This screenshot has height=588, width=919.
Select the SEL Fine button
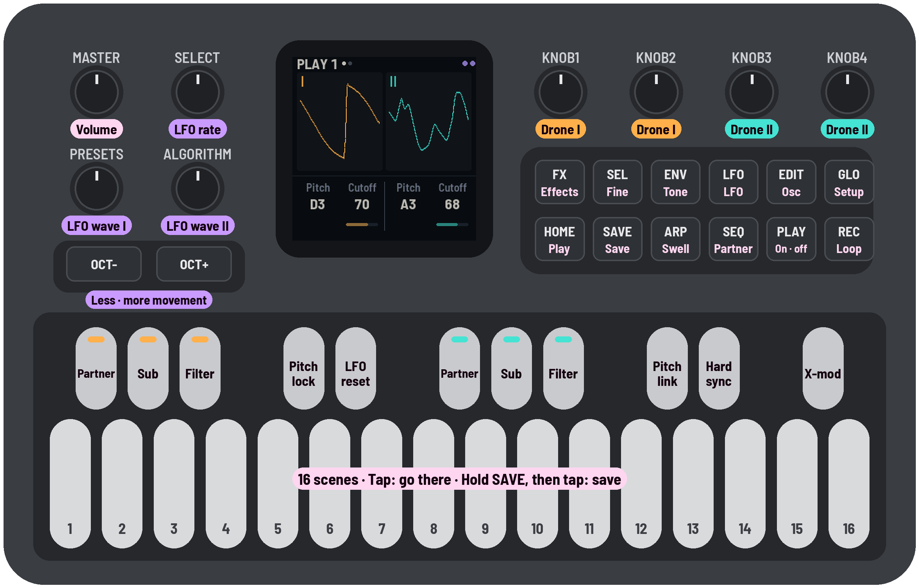tap(617, 182)
